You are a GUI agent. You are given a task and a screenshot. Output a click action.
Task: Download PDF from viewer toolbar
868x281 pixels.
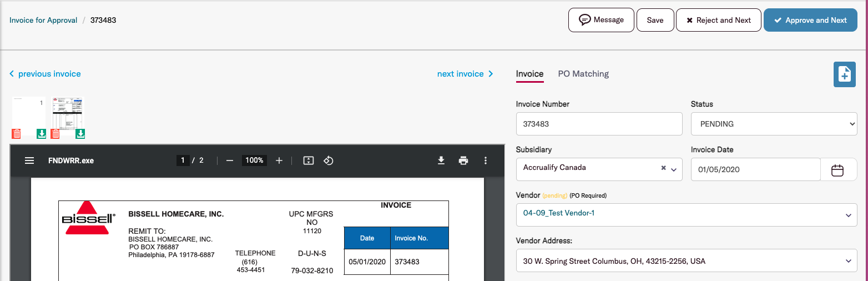441,160
